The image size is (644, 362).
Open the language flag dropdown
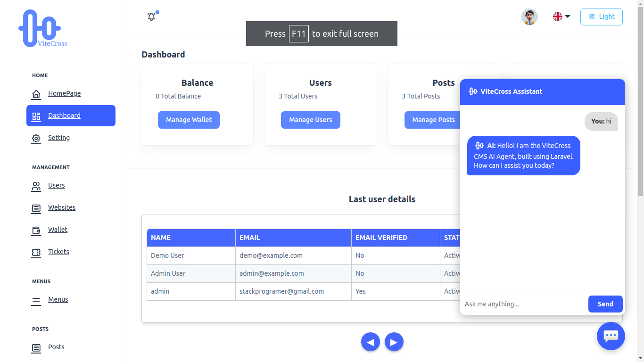click(561, 16)
